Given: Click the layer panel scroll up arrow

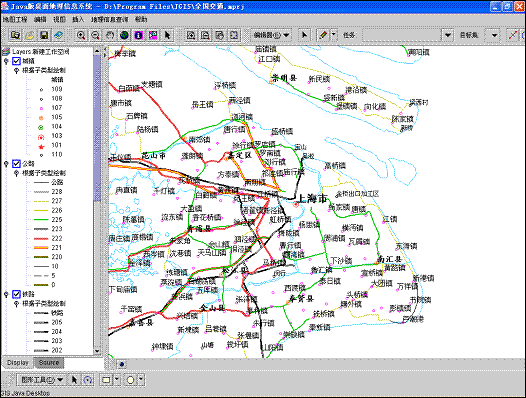Looking at the screenshot, I should (x=97, y=51).
